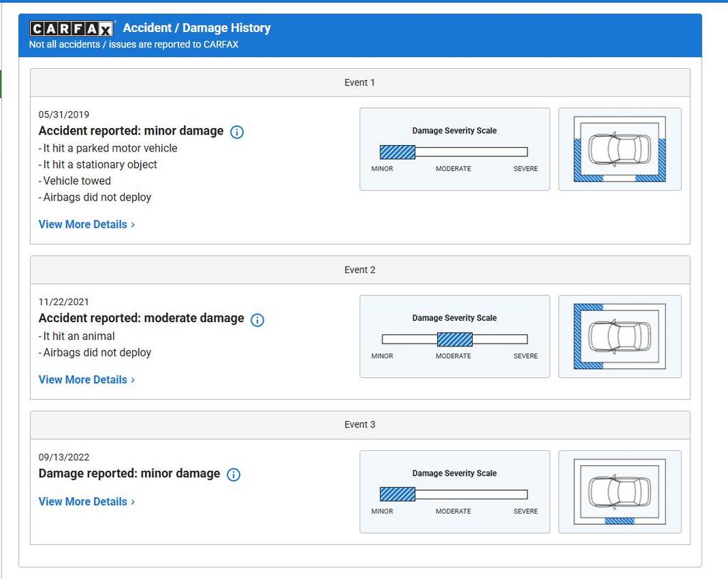Image resolution: width=728 pixels, height=579 pixels.
Task: Click Event 3 damage severity scale bar
Action: 454,494
